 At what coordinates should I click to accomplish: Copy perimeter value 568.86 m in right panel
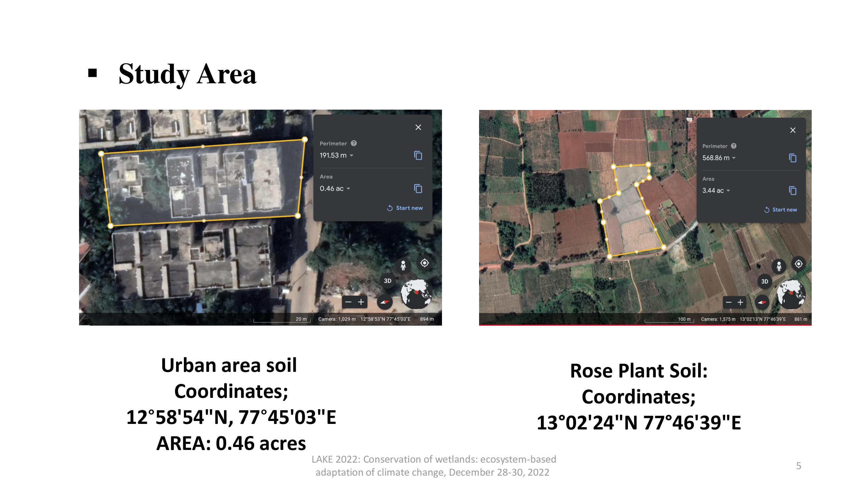(x=792, y=158)
